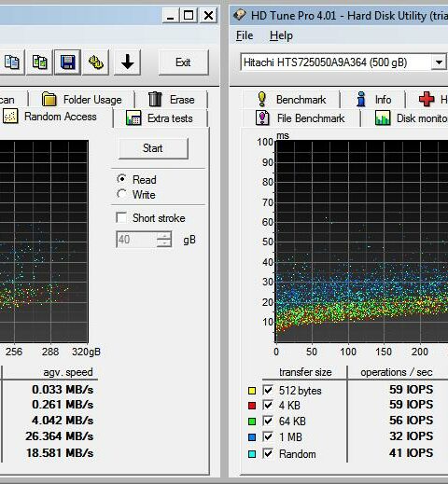Switch to the Erase tab
The image size is (448, 484).
point(172,100)
